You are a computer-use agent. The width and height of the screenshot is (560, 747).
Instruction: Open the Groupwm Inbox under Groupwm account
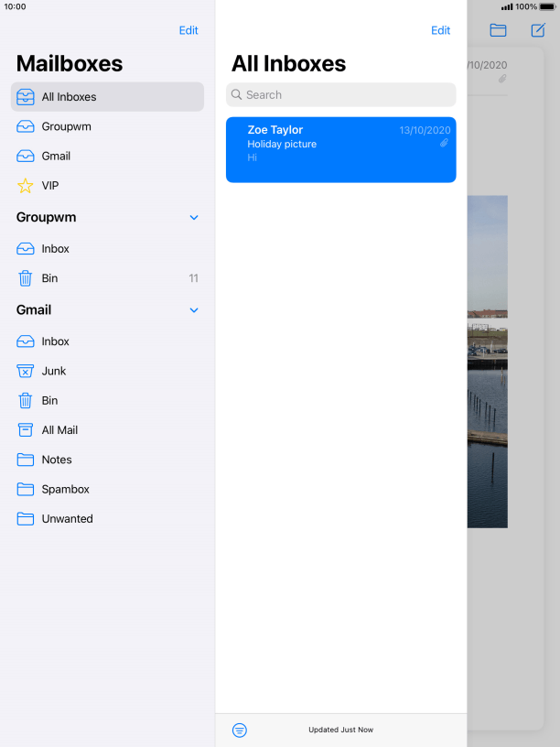point(107,249)
